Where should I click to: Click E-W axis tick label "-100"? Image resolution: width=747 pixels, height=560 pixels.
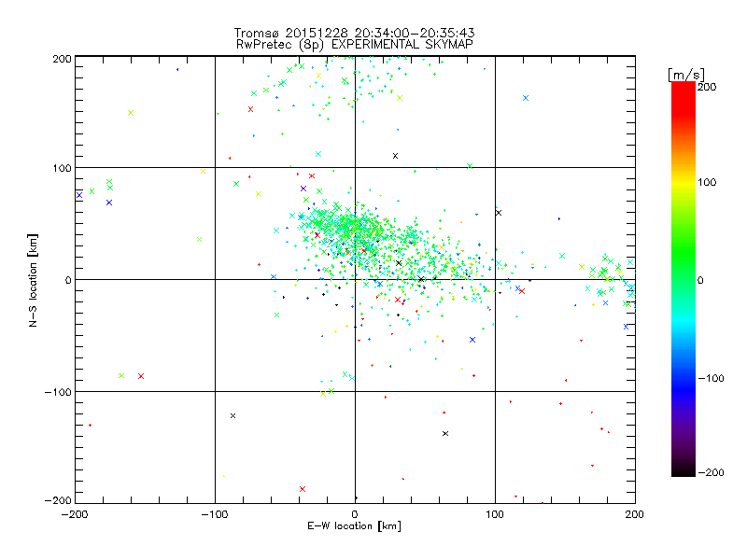[x=215, y=514]
